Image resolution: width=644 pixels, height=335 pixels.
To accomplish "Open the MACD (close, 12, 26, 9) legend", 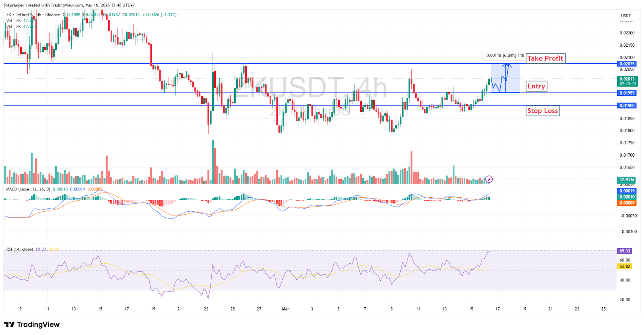I will 28,189.
